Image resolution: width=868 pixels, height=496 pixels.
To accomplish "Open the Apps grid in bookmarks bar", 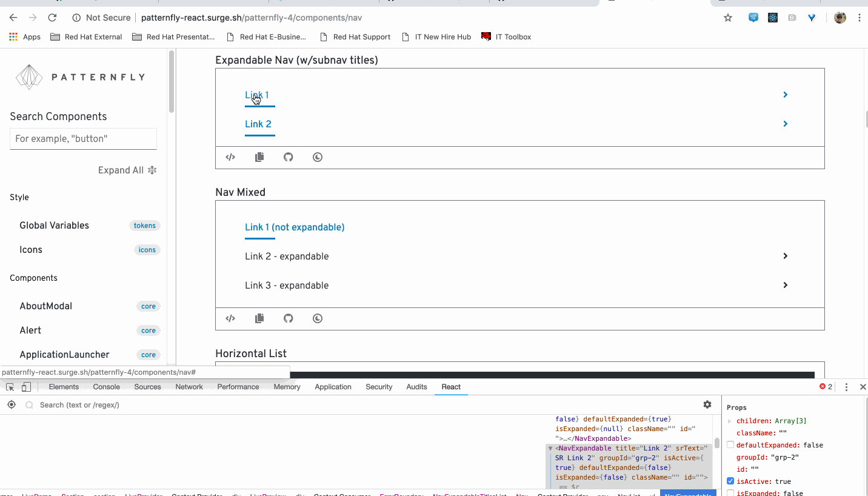I will coord(25,37).
